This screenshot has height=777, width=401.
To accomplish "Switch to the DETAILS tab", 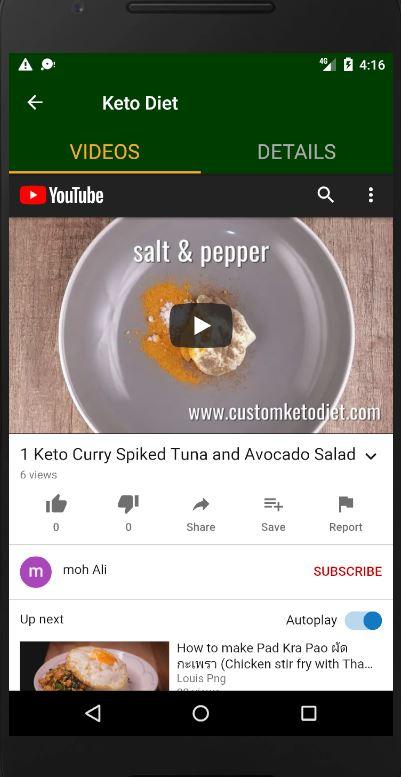I will 296,152.
